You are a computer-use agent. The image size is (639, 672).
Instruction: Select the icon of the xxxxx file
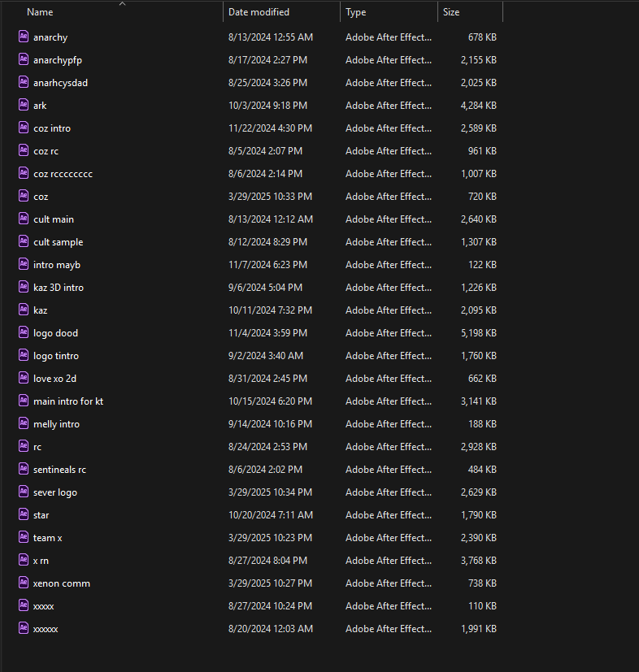(x=24, y=605)
